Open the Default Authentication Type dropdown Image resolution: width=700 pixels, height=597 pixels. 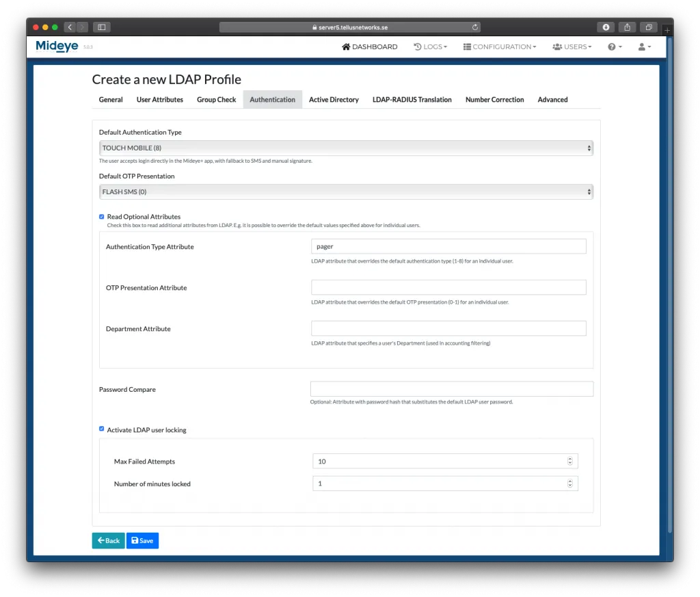tap(346, 148)
